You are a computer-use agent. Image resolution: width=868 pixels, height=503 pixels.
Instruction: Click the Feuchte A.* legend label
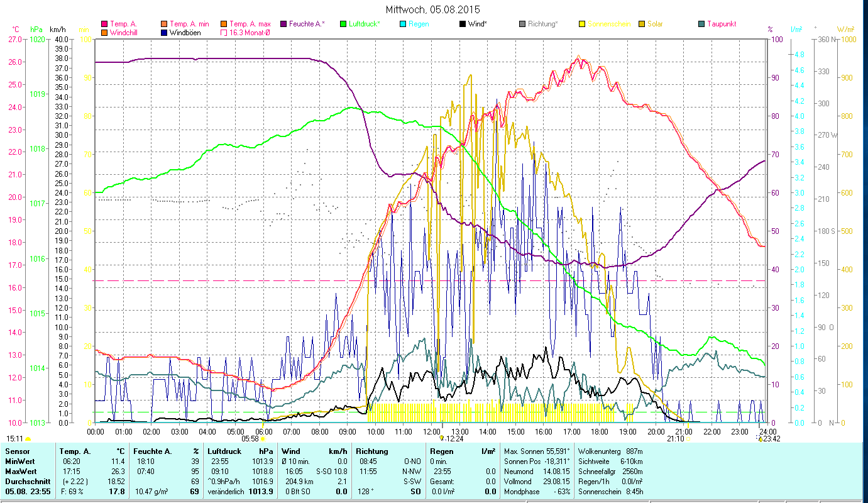307,24
